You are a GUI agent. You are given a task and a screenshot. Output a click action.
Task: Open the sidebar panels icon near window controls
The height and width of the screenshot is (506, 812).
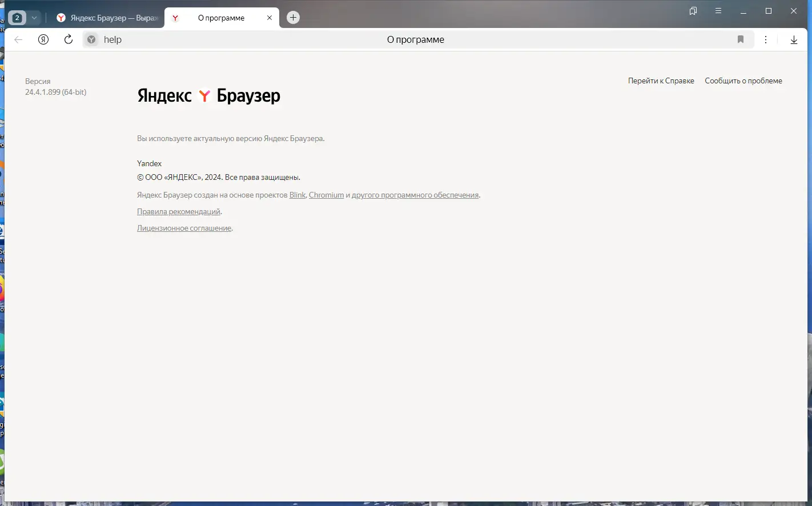point(718,10)
